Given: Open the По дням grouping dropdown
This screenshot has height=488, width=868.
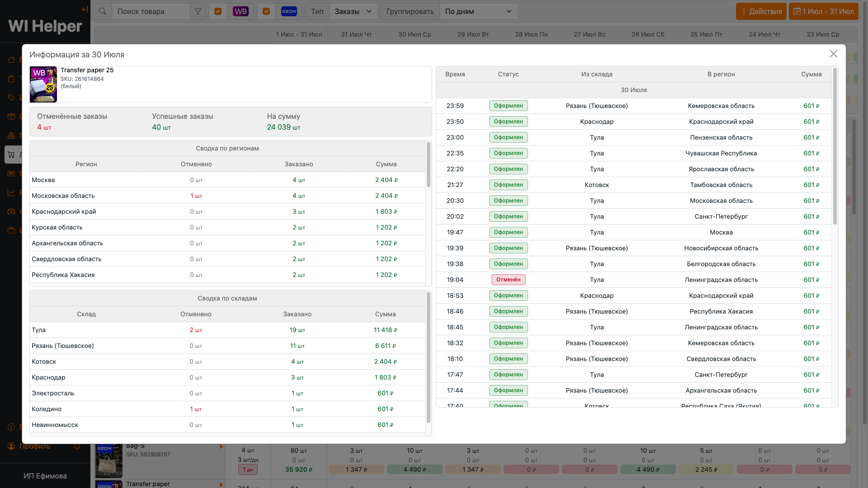Looking at the screenshot, I should (478, 11).
